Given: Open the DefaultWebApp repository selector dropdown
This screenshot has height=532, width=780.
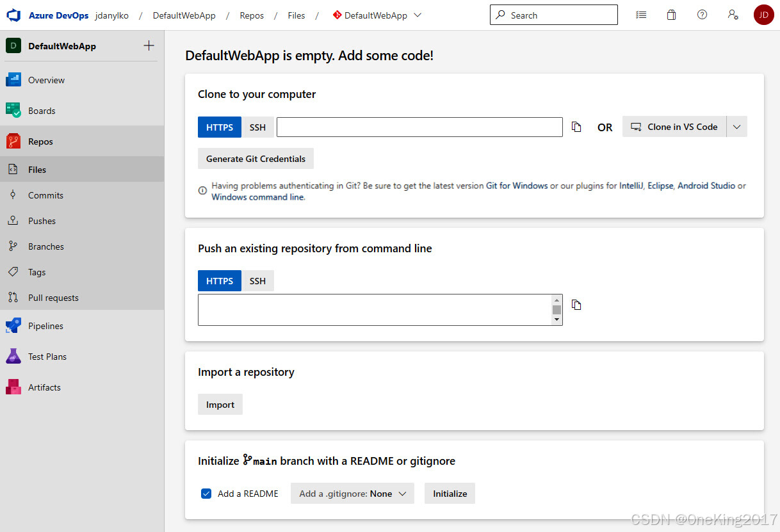Looking at the screenshot, I should click(x=377, y=15).
